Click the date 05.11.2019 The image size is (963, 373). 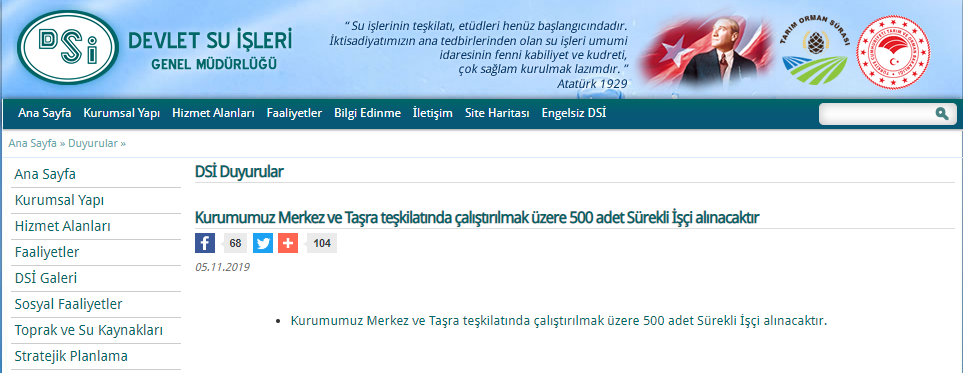pyautogui.click(x=222, y=267)
